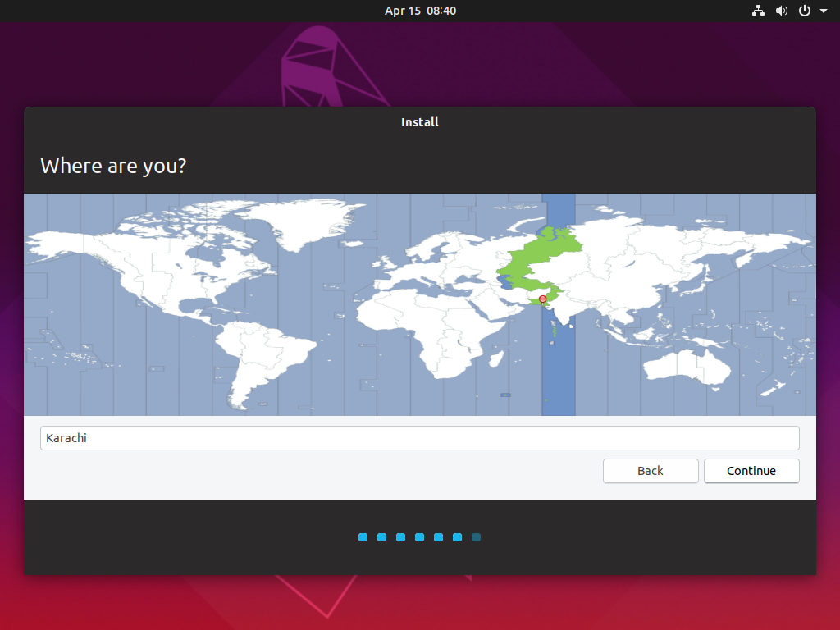Viewport: 840px width, 630px height.
Task: Click the Karachi timezone text field
Action: (x=419, y=438)
